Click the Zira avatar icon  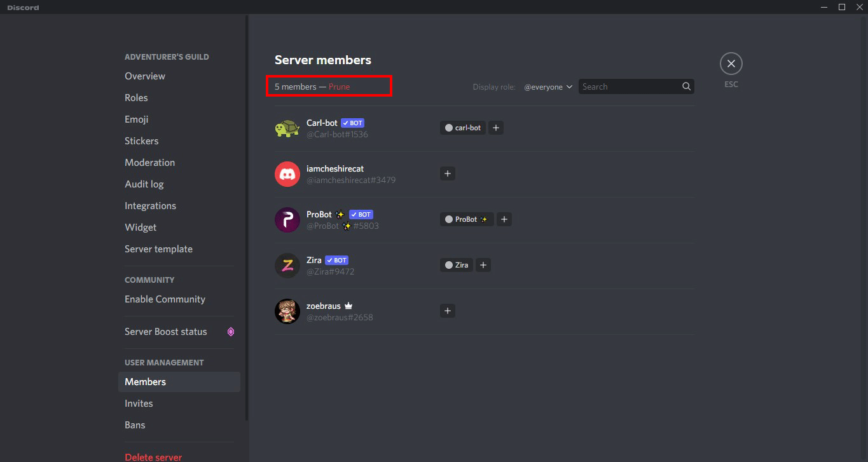pyautogui.click(x=287, y=266)
